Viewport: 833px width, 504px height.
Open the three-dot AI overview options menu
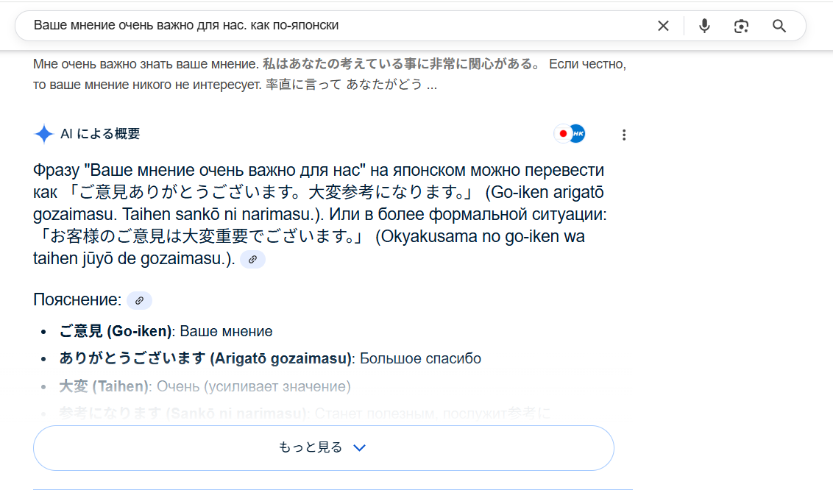(x=624, y=135)
